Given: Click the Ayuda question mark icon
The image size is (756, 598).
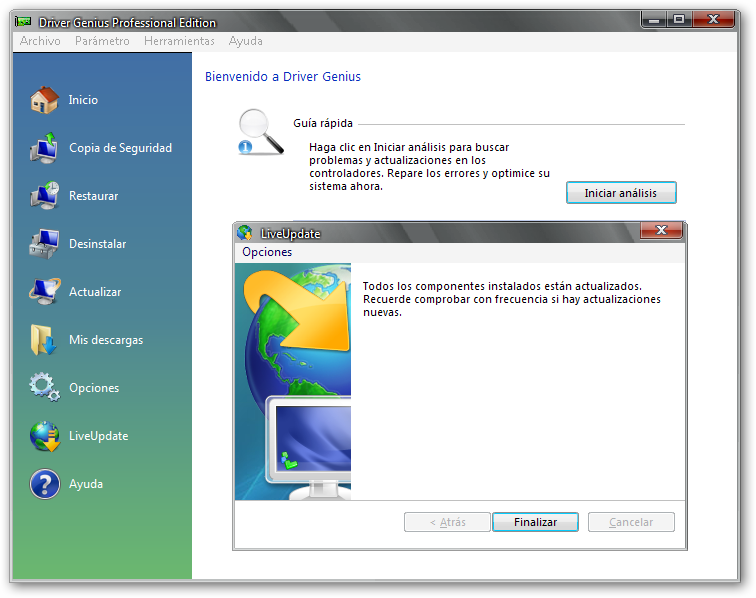Looking at the screenshot, I should point(45,484).
